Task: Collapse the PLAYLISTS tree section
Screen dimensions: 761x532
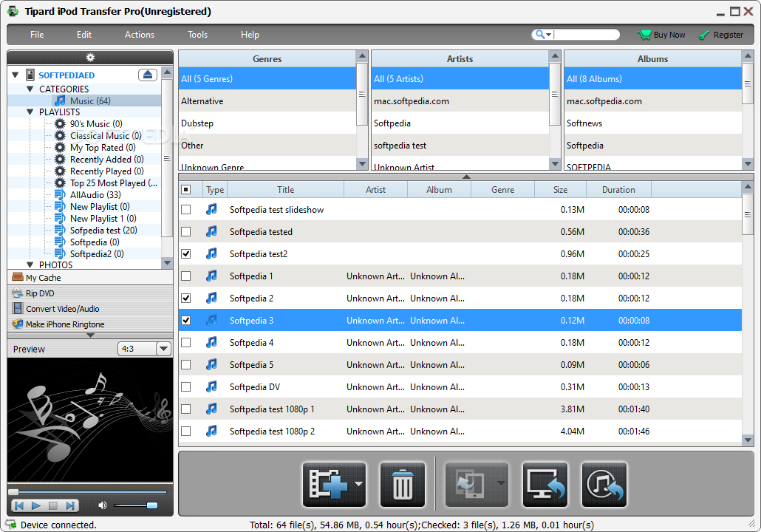Action: [30, 112]
